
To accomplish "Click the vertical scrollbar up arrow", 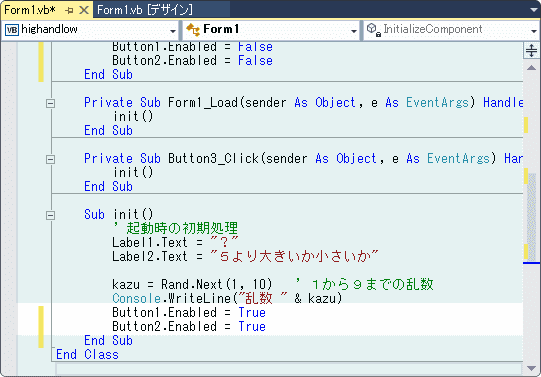I will click(x=531, y=68).
